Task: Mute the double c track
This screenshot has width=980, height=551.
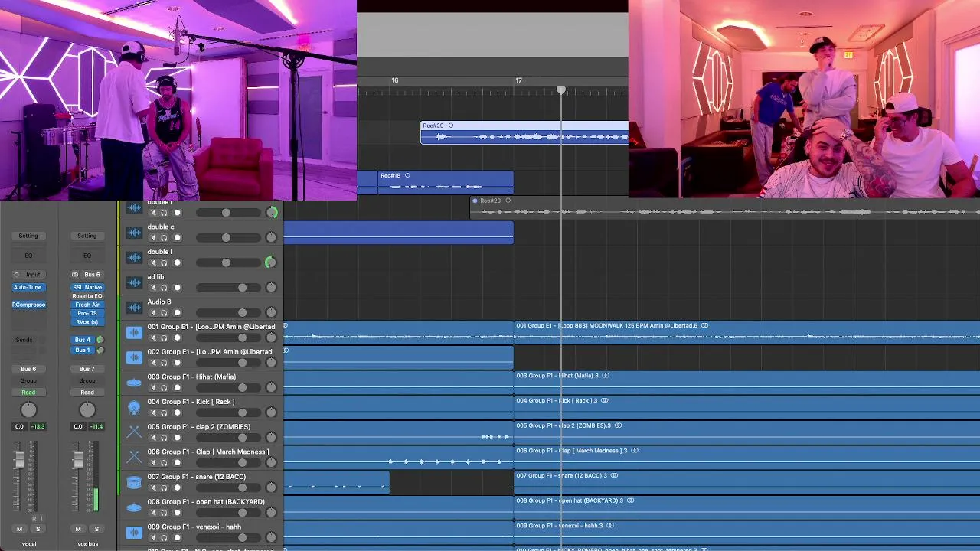Action: pos(152,238)
